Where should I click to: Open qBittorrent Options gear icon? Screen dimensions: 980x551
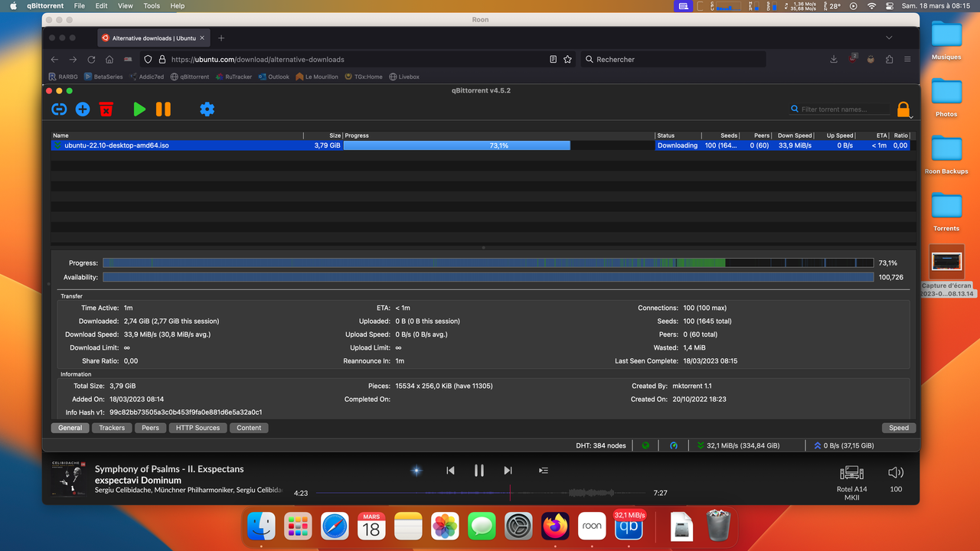coord(207,109)
